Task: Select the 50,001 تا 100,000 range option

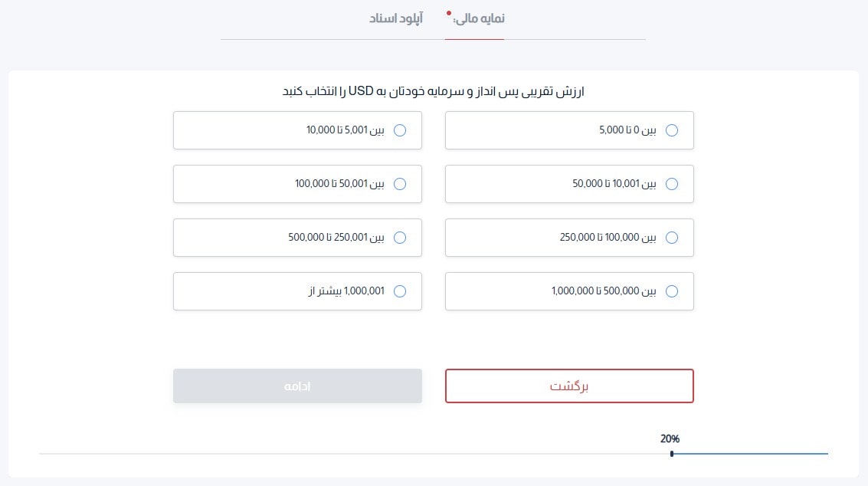Action: 400,184
